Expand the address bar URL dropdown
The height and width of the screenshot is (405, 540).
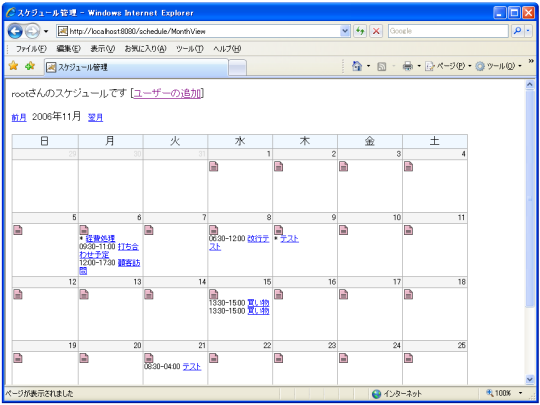[x=345, y=31]
